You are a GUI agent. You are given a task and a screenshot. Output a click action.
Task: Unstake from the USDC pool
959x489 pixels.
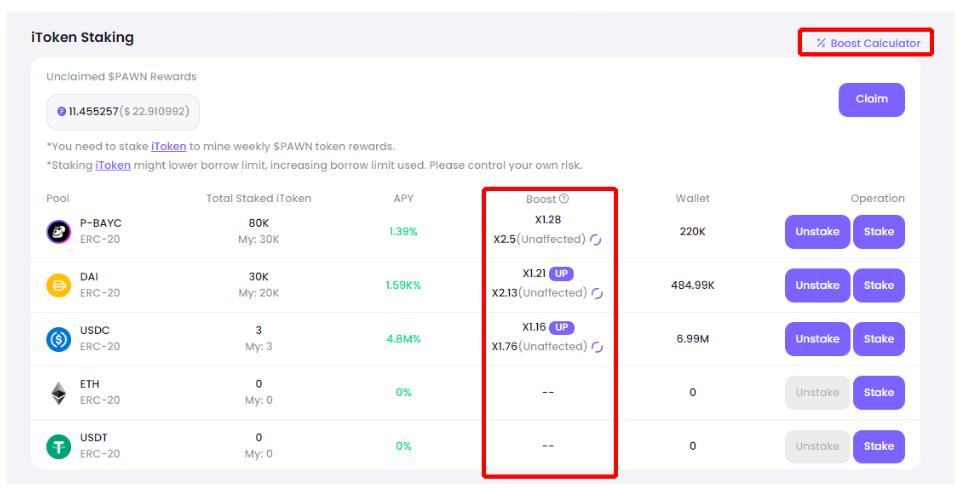point(817,339)
